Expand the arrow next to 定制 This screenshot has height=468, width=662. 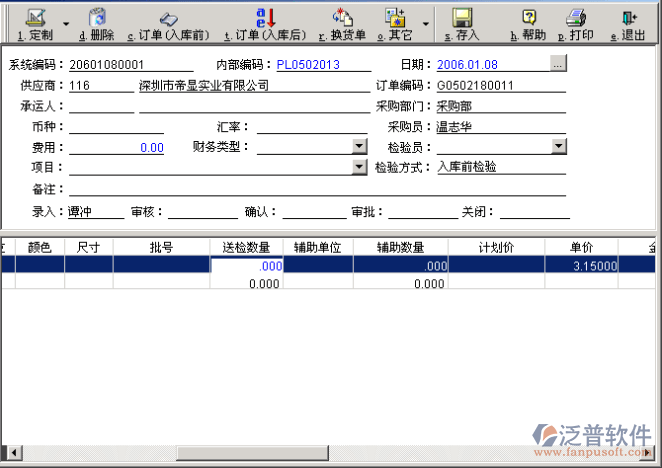click(x=66, y=22)
